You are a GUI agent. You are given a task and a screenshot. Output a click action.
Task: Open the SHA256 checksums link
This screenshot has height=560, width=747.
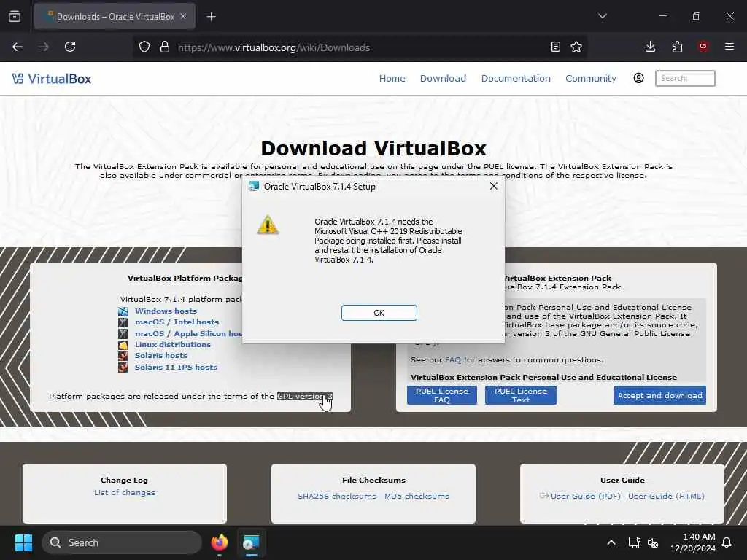click(337, 496)
